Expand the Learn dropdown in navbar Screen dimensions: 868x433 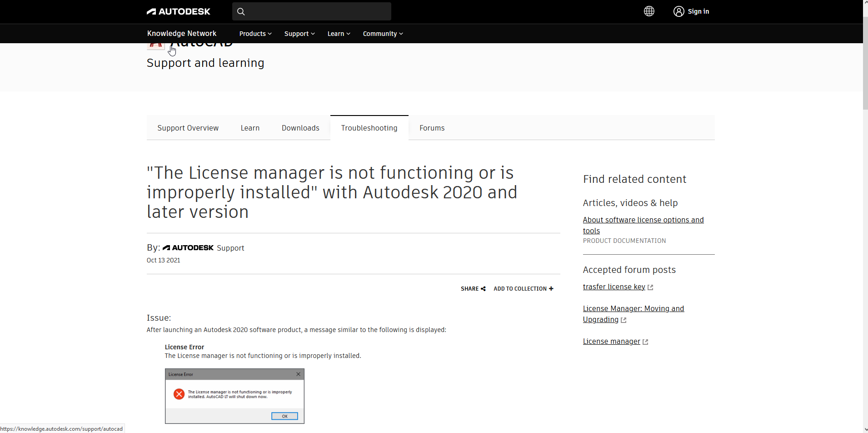339,34
